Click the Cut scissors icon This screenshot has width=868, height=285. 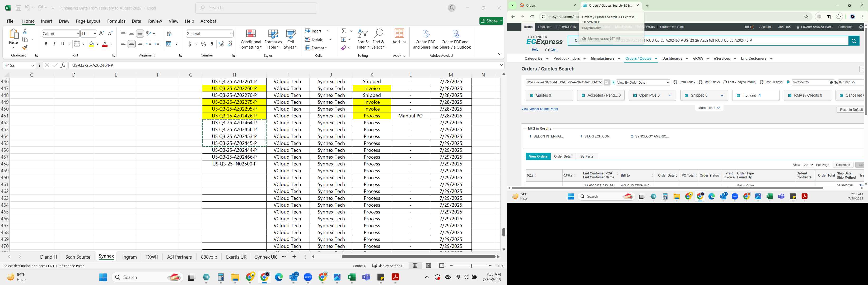point(25,31)
